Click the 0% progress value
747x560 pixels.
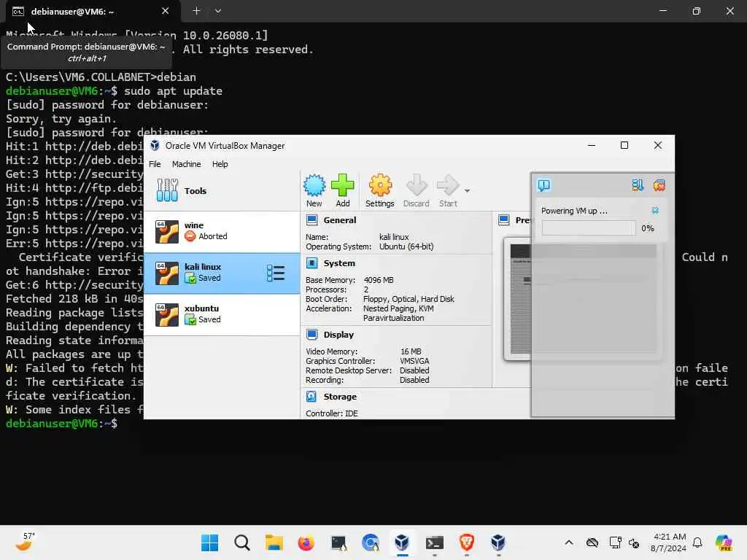[x=648, y=228]
